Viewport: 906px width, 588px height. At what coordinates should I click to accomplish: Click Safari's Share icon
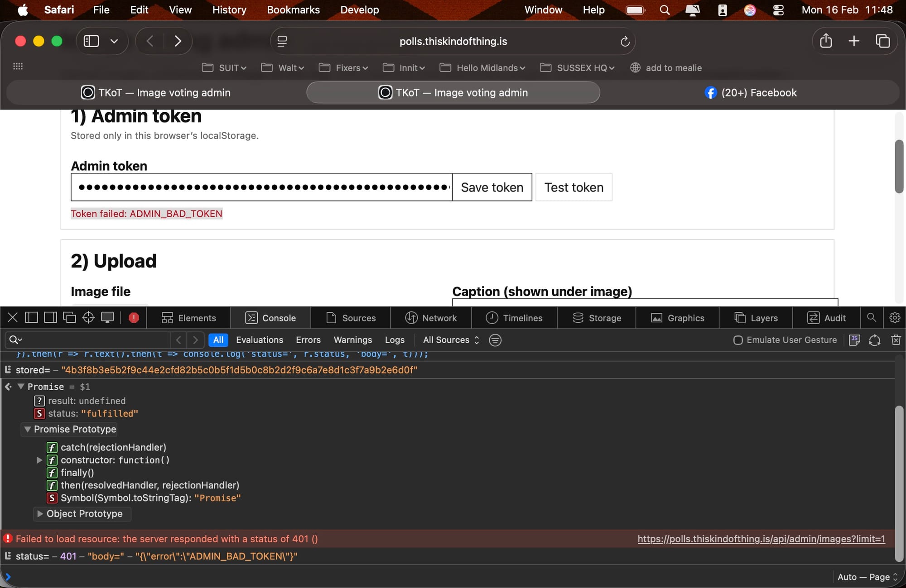826,41
